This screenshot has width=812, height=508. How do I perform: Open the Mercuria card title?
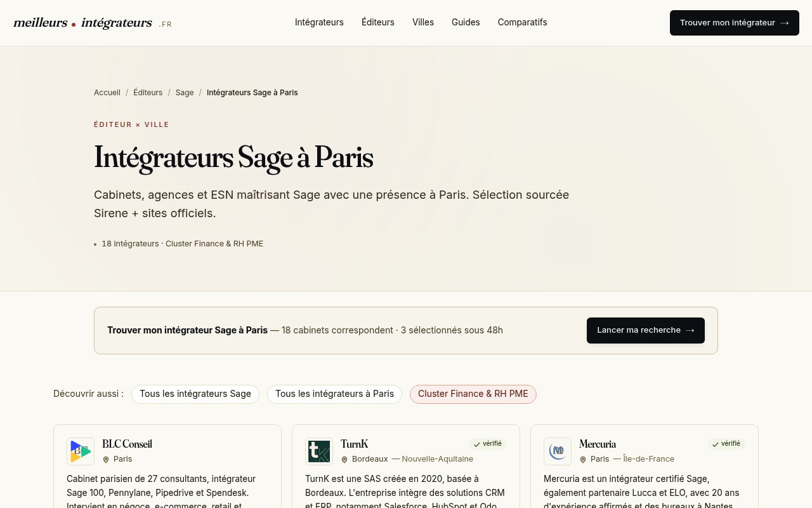(598, 444)
